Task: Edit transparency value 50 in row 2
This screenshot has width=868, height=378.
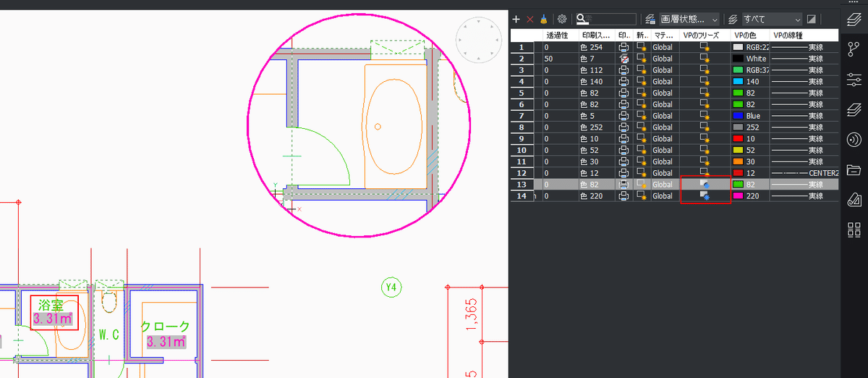Action: click(549, 59)
